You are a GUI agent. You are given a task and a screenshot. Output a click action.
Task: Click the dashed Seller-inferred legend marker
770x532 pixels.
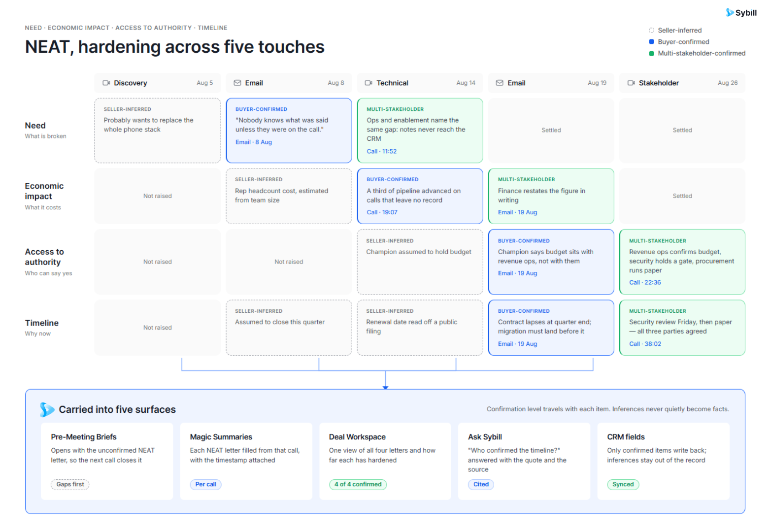click(x=651, y=30)
